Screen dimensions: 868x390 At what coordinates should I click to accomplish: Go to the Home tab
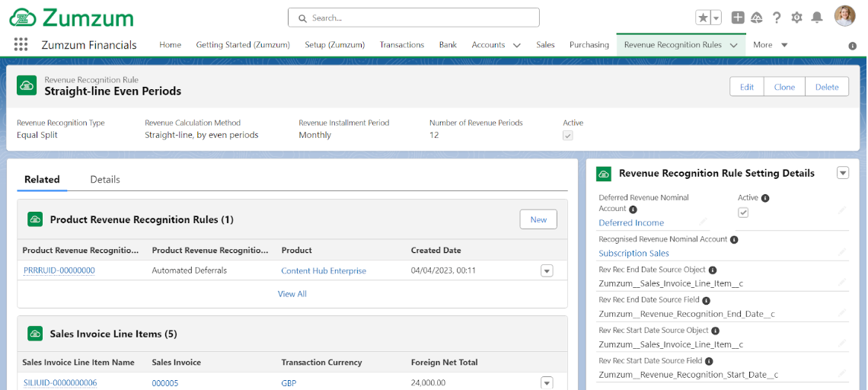coord(170,45)
